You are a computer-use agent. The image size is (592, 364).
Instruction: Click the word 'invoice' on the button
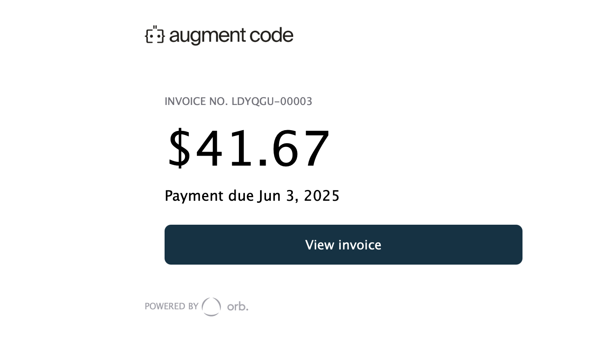360,245
